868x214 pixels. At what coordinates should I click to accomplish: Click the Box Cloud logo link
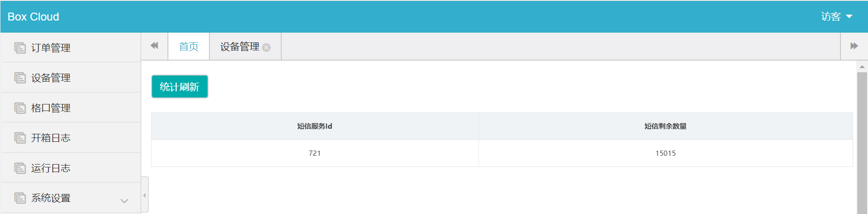(34, 17)
